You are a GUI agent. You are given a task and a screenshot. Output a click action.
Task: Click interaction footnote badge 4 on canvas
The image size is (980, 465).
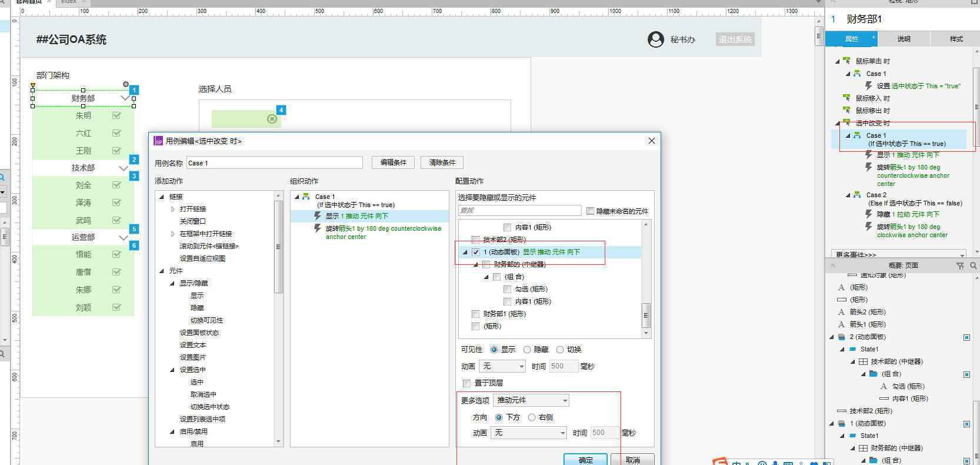(281, 110)
